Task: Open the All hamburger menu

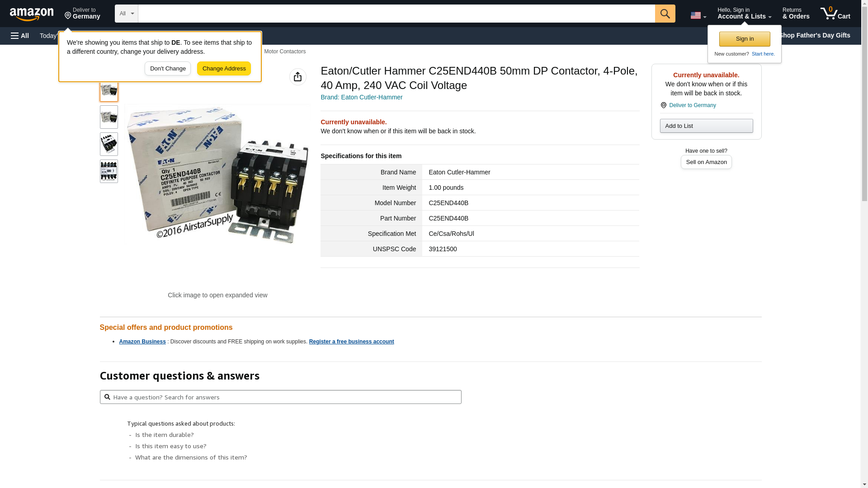Action: click(x=20, y=36)
